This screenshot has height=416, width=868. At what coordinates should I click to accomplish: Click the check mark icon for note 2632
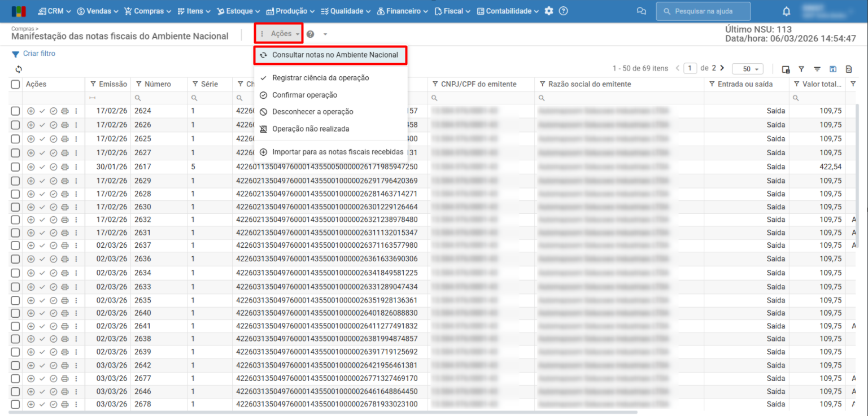coord(42,220)
